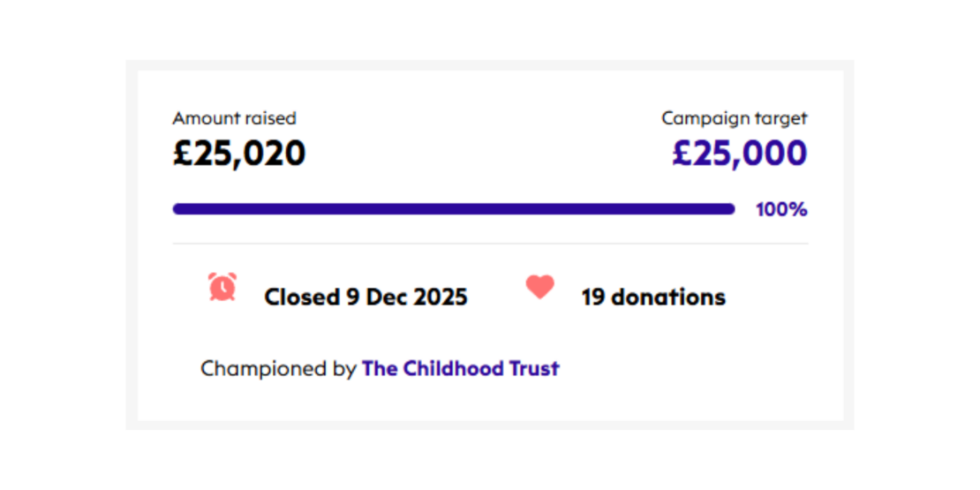This screenshot has height=490, width=980.
Task: Click the pound sign in £25,000
Action: [682, 154]
